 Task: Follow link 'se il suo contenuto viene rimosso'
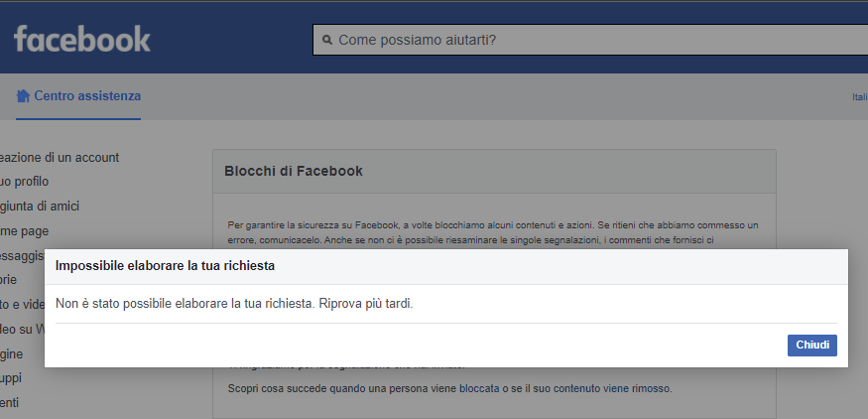click(587, 387)
